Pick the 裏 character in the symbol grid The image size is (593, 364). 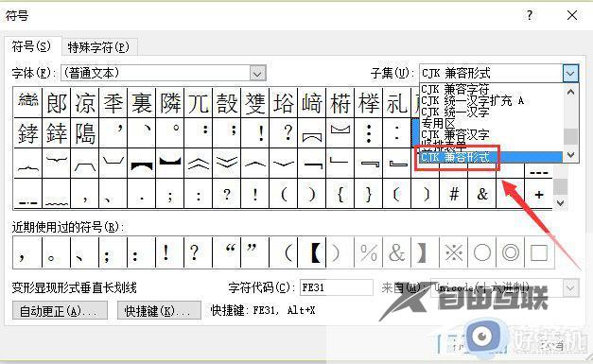(142, 103)
